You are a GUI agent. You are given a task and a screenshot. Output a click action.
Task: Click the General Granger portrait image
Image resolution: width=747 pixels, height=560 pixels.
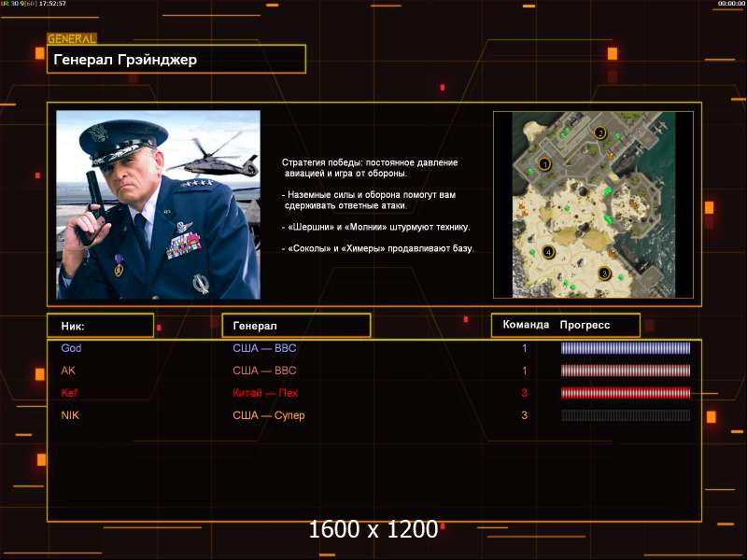(158, 204)
